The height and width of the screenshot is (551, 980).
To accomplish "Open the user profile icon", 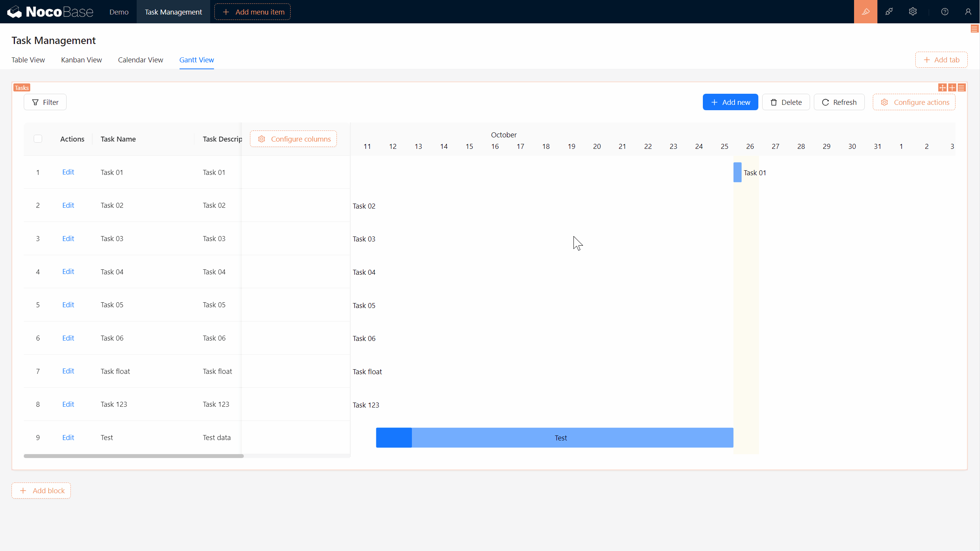I will 968,12.
